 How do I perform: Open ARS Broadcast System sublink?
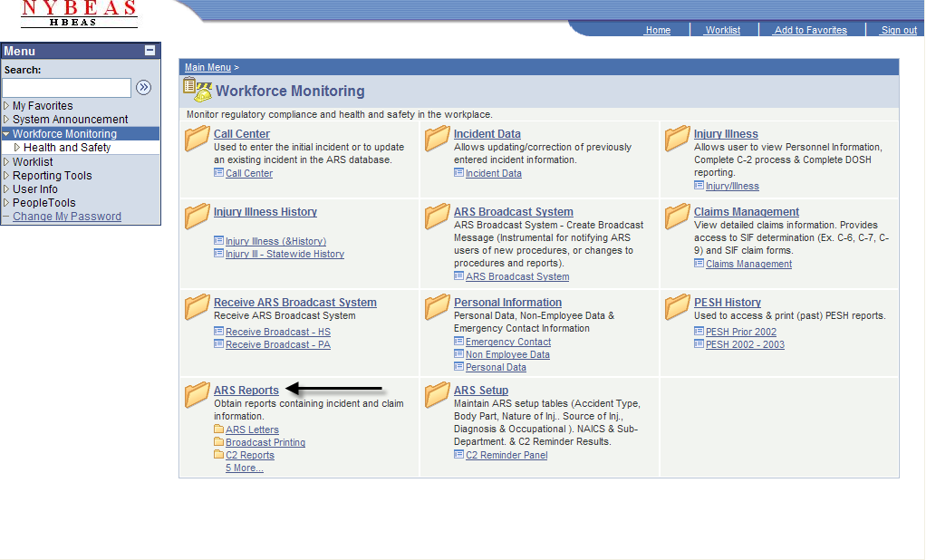click(517, 276)
